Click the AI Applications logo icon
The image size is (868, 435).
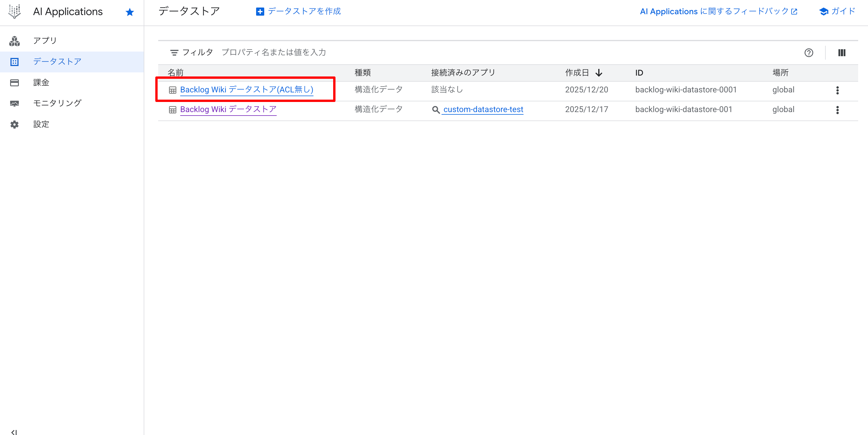[x=15, y=11]
